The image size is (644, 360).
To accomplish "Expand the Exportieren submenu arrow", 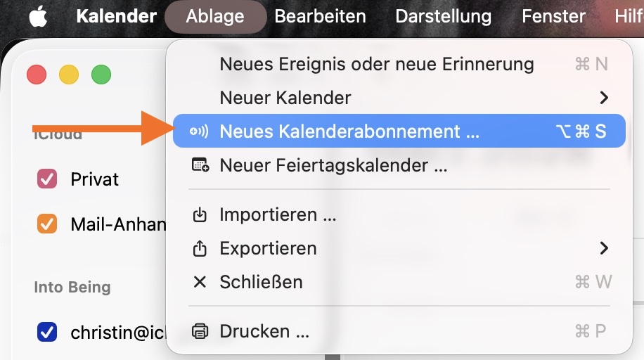I will point(603,248).
